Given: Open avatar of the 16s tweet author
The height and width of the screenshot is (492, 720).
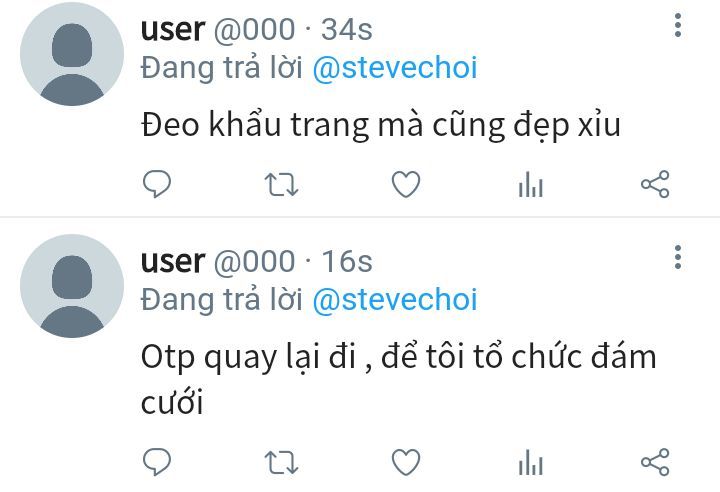Looking at the screenshot, I should pyautogui.click(x=72, y=286).
